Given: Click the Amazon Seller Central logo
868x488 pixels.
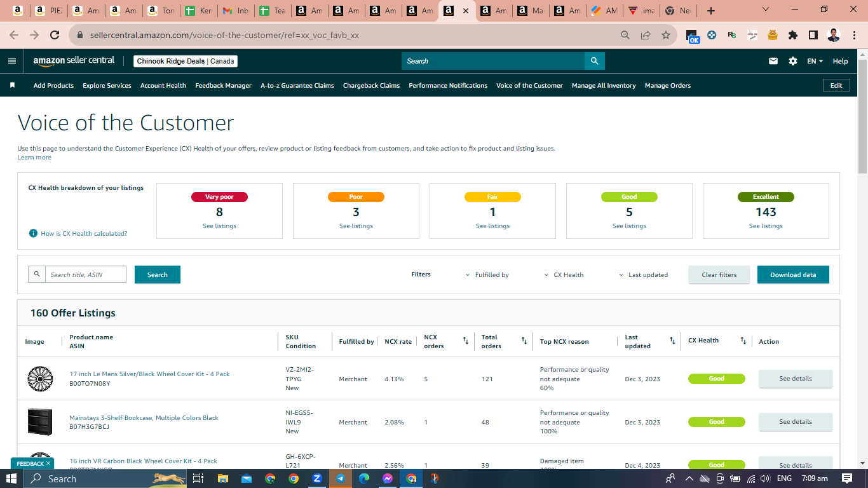Looking at the screenshot, I should pyautogui.click(x=74, y=61).
